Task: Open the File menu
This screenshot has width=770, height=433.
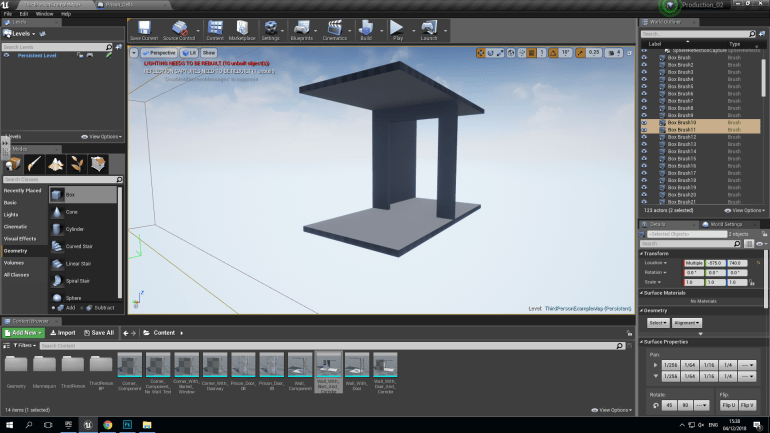Action: [x=8, y=14]
